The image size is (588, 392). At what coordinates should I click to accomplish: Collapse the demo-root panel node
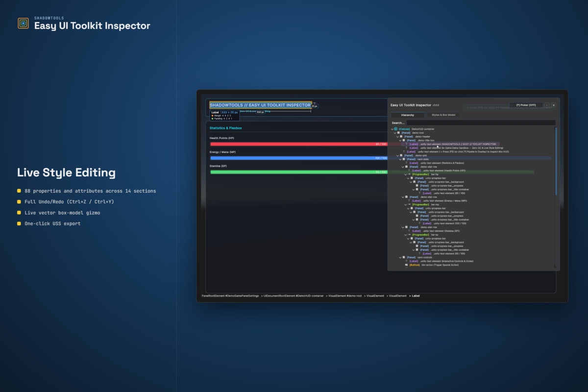tap(395, 133)
